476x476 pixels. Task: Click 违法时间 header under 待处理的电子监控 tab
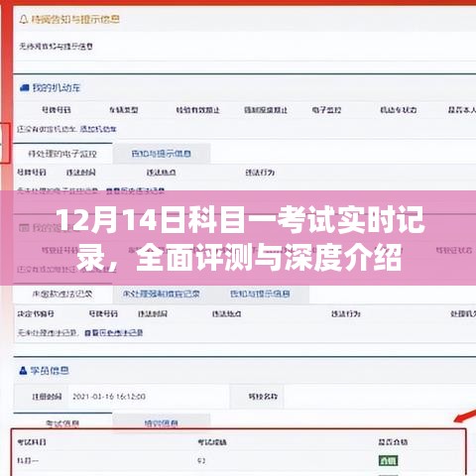(x=81, y=173)
